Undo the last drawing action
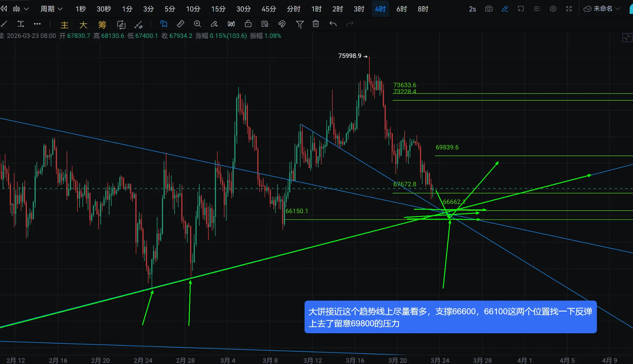 click(x=333, y=24)
